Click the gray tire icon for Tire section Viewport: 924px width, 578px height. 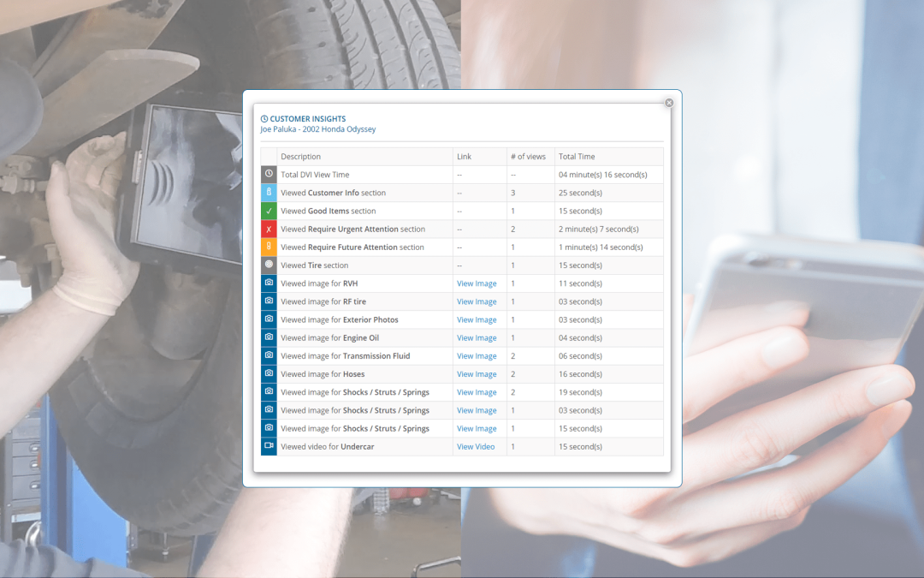coord(268,265)
